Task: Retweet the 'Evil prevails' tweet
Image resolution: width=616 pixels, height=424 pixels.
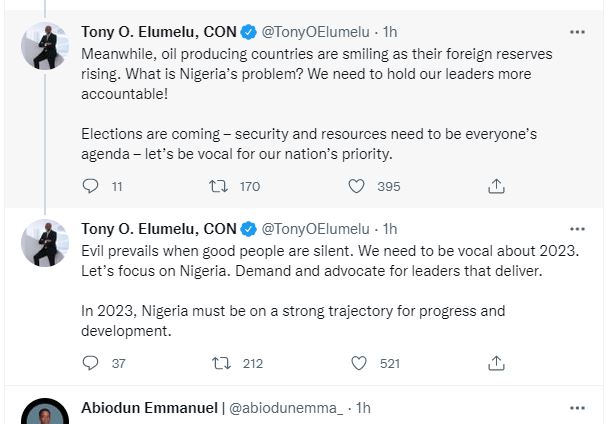Action: pyautogui.click(x=217, y=363)
